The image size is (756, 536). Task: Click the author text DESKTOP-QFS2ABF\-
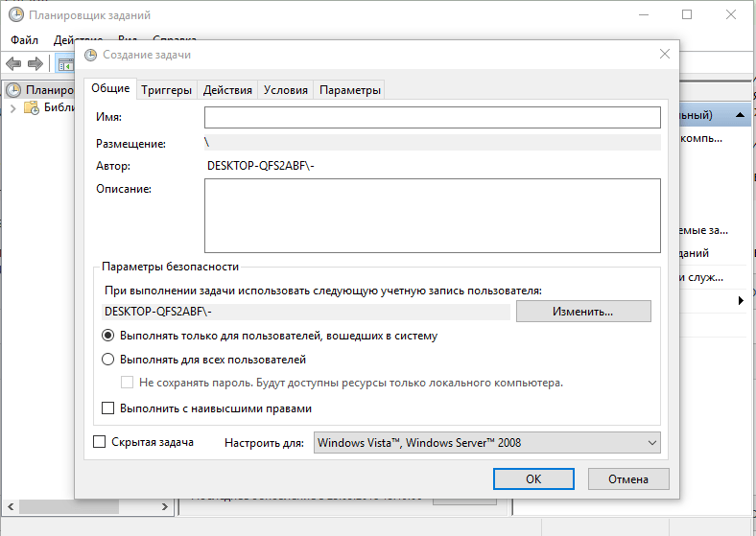[261, 166]
